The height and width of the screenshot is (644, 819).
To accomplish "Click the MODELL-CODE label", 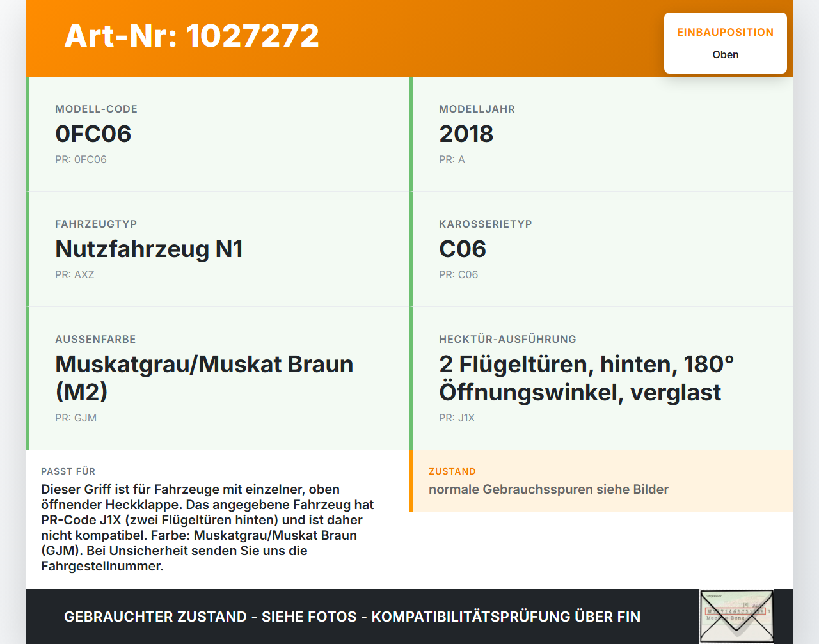I will pyautogui.click(x=96, y=109).
